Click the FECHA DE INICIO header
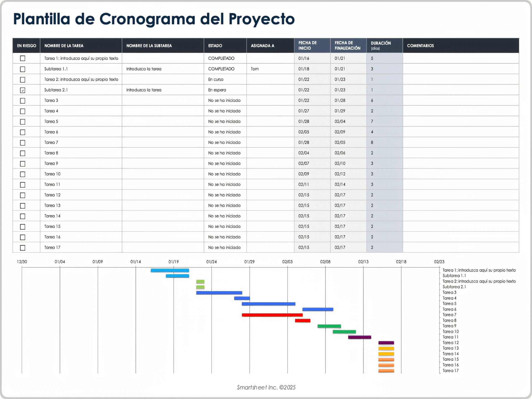Image resolution: width=532 pixels, height=399 pixels. (312, 46)
